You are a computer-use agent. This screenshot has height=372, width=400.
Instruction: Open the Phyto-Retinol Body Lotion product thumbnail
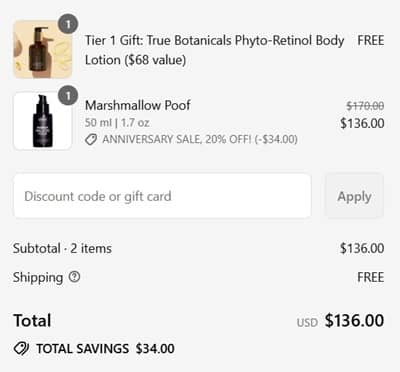(43, 49)
